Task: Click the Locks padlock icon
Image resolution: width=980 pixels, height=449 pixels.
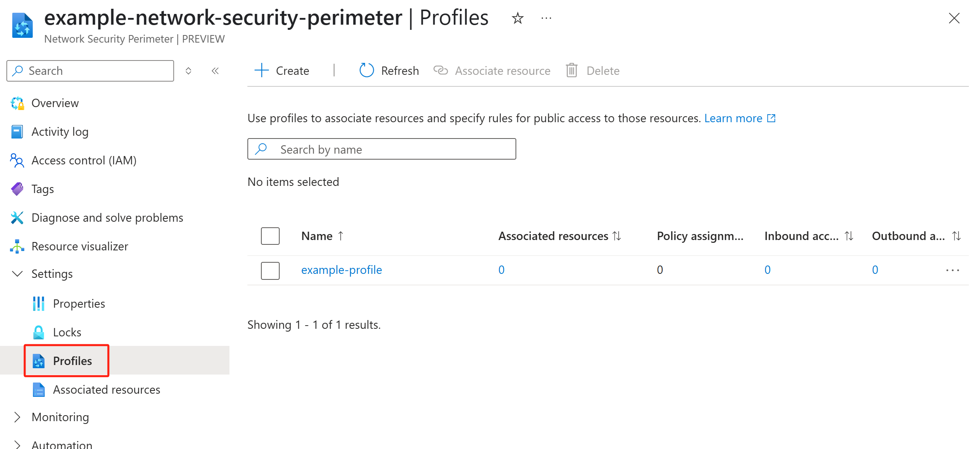Action: click(39, 332)
